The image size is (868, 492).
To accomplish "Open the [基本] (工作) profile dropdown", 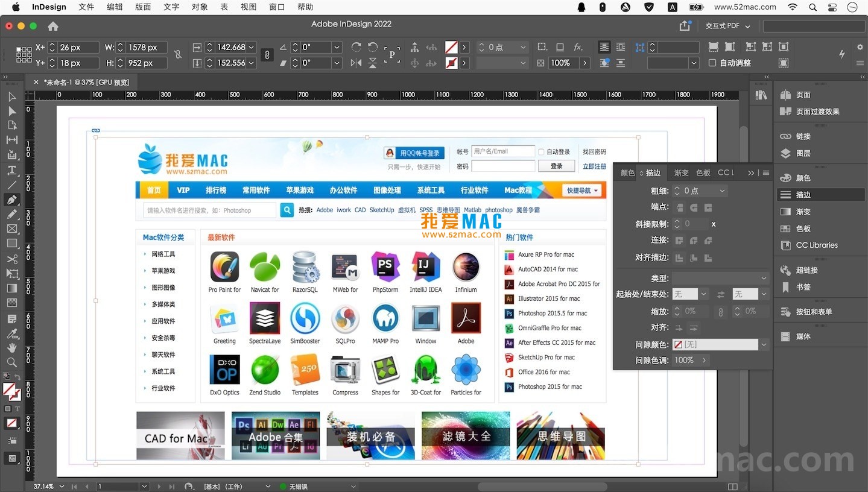I will pyautogui.click(x=268, y=486).
